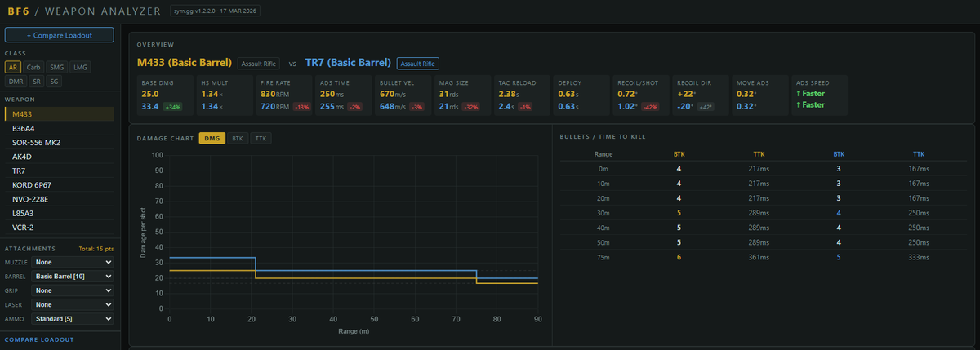Click the ADS TIME stat card
980x350 pixels.
pyautogui.click(x=343, y=95)
